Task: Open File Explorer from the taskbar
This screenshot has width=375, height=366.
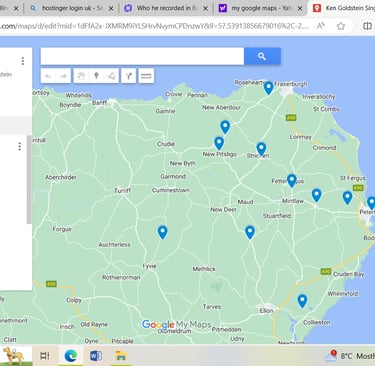Action: pos(120,356)
